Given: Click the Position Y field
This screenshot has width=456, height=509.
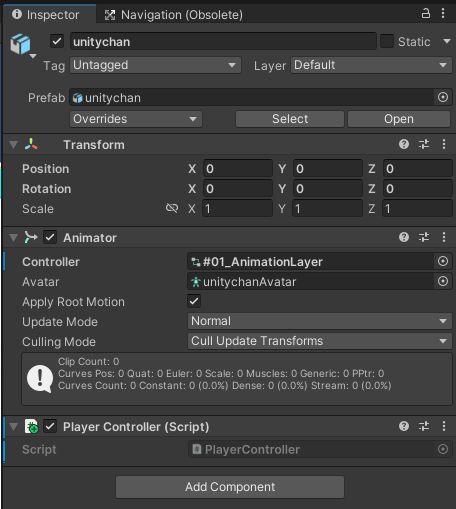Looking at the screenshot, I should [328, 168].
